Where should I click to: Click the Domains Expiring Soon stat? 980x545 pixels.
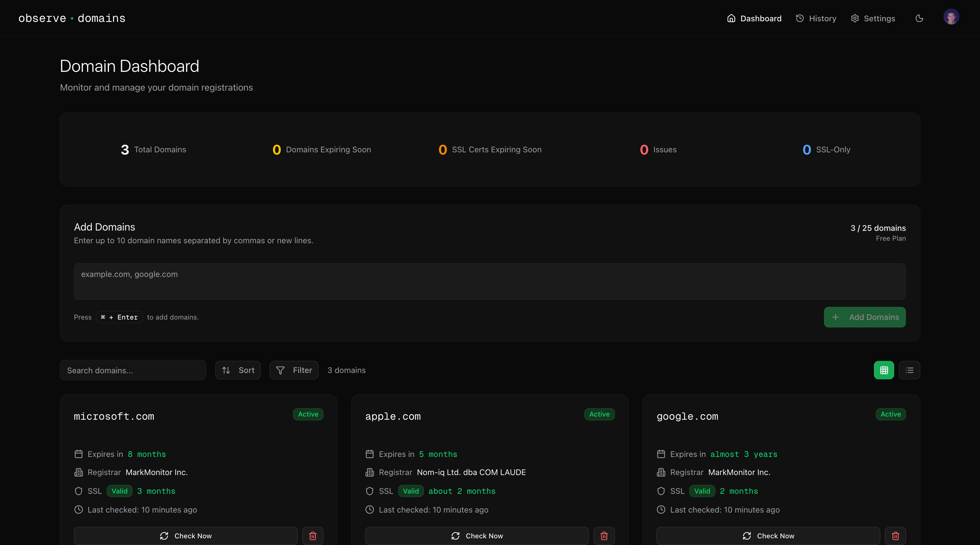pyautogui.click(x=322, y=149)
